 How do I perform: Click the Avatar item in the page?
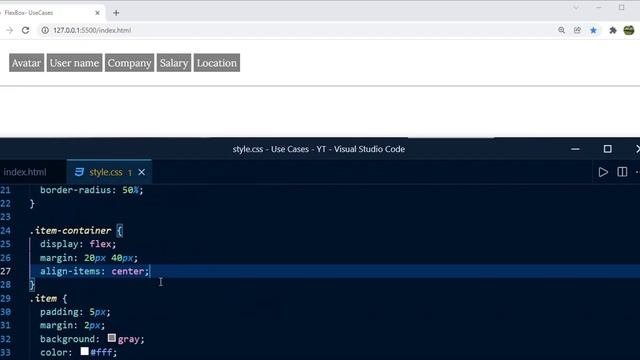point(27,63)
